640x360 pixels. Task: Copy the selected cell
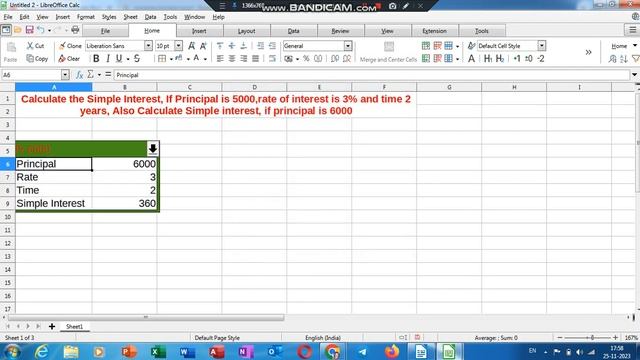tap(37, 59)
